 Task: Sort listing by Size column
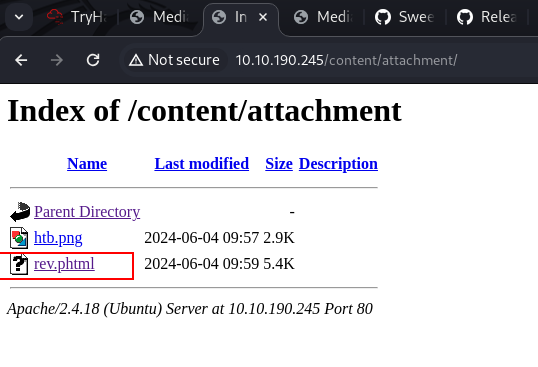(x=279, y=164)
